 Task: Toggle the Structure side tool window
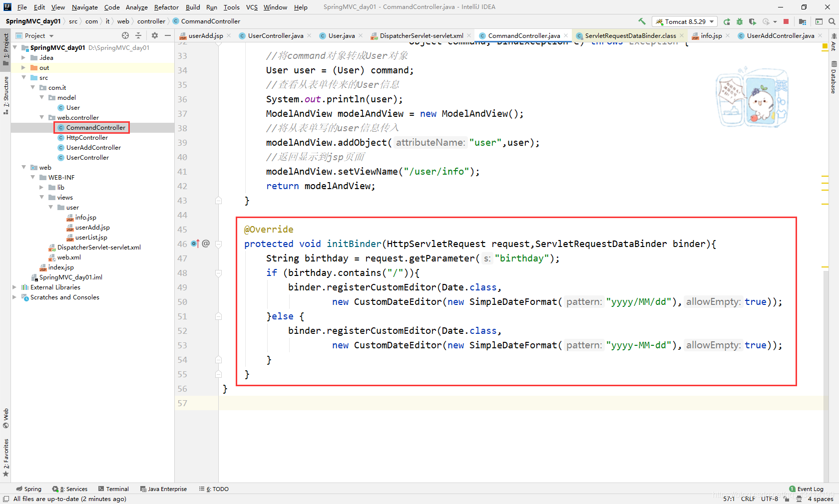click(5, 95)
